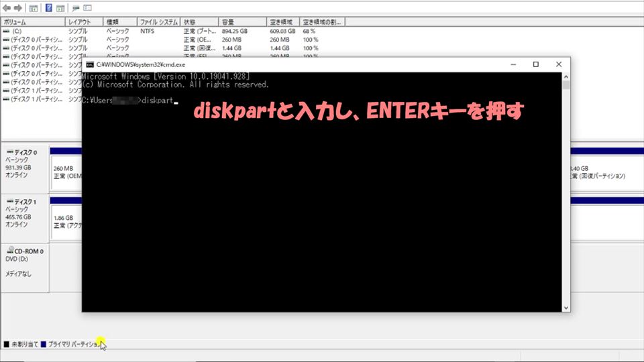Sort by the ボリューム column header
644x362 pixels.
pos(32,22)
